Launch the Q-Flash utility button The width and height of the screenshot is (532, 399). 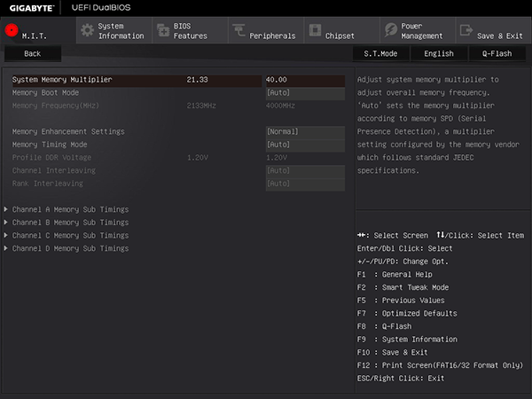[x=497, y=53]
